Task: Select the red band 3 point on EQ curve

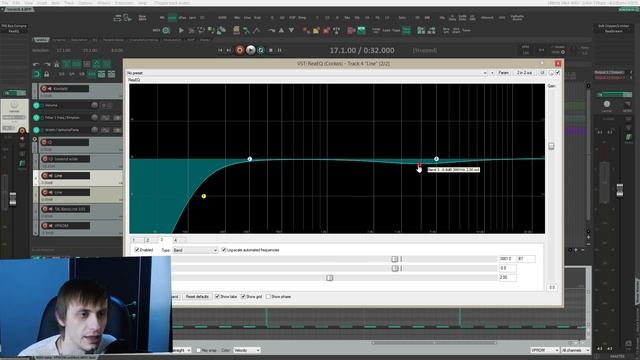Action: (x=419, y=164)
